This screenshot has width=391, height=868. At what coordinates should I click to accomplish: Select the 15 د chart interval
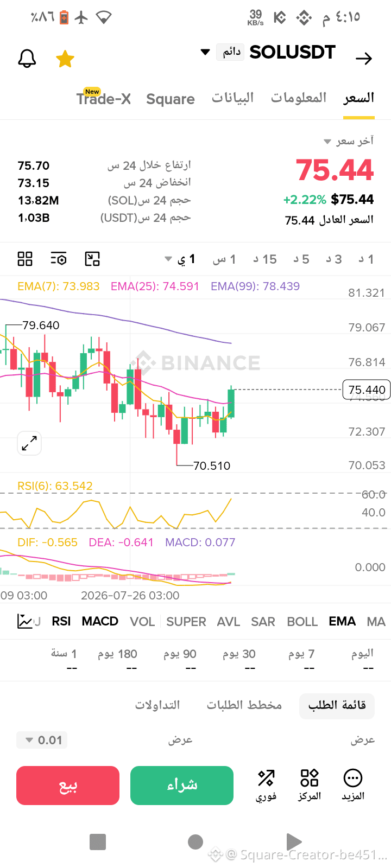tap(265, 259)
